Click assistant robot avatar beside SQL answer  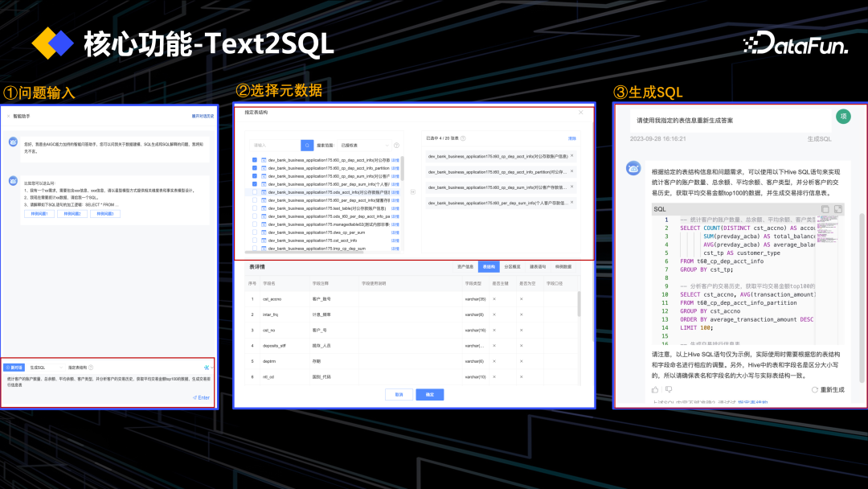[633, 168]
